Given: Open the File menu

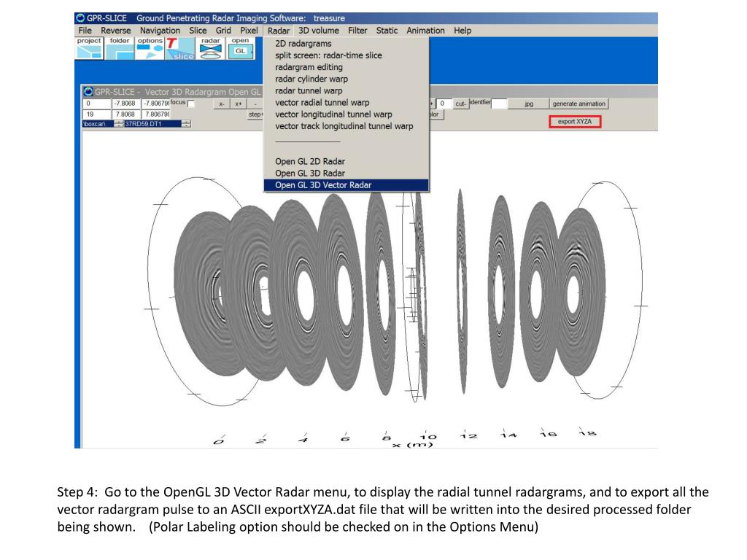Looking at the screenshot, I should (x=85, y=31).
